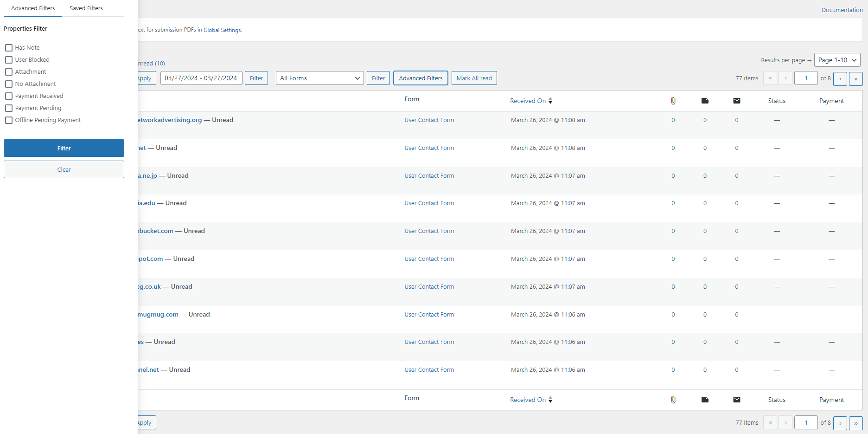Click the Clear button in filters panel
This screenshot has height=434, width=868.
coord(64,169)
